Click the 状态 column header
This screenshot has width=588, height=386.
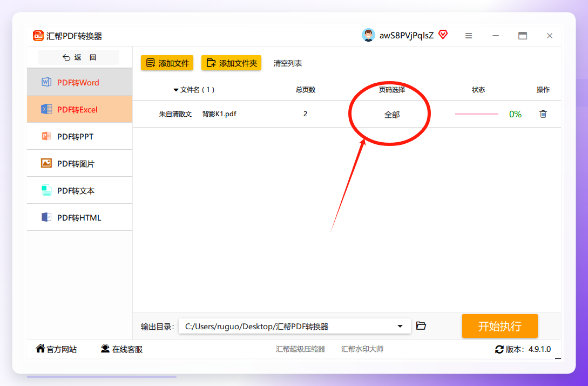pyautogui.click(x=478, y=90)
